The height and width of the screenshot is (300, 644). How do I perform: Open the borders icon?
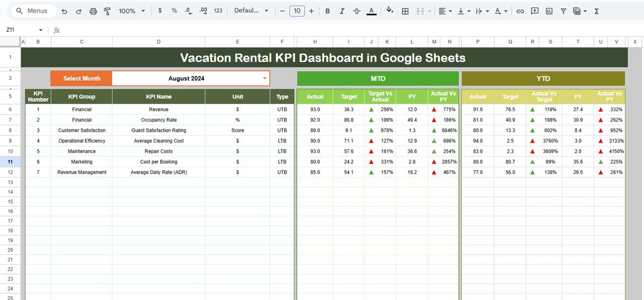405,11
